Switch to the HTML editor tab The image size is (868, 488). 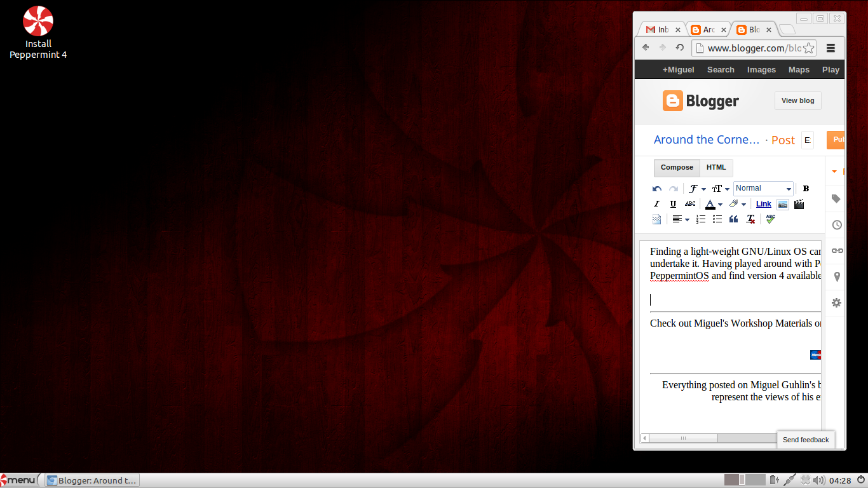(716, 168)
